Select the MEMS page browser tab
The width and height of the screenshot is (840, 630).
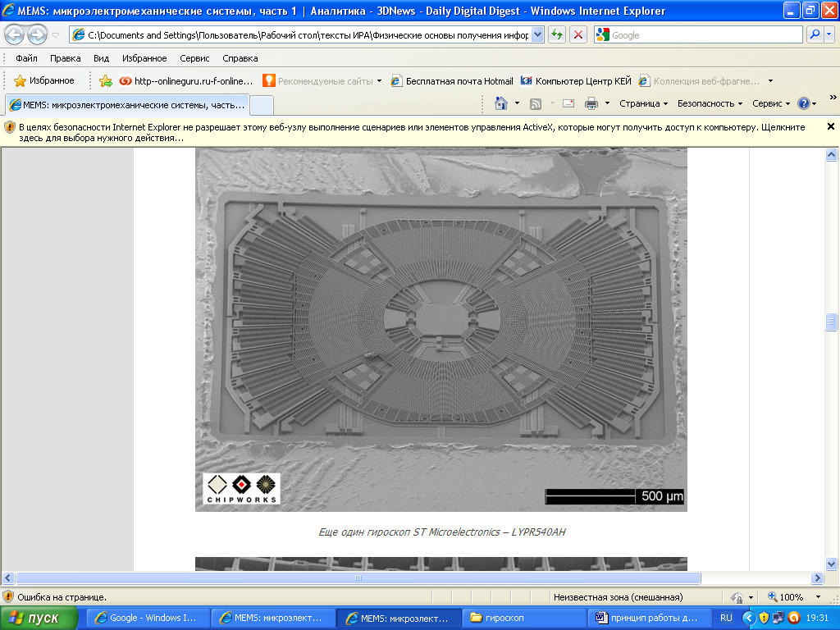127,105
